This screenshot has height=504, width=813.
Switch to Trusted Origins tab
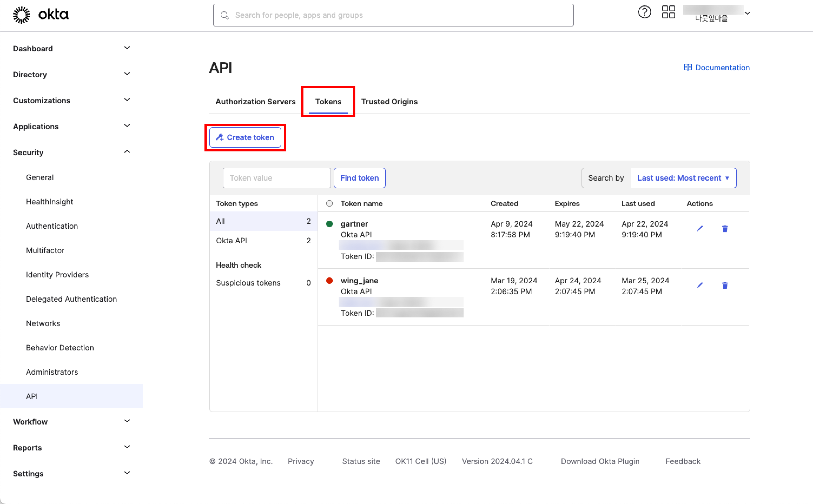[x=389, y=102]
